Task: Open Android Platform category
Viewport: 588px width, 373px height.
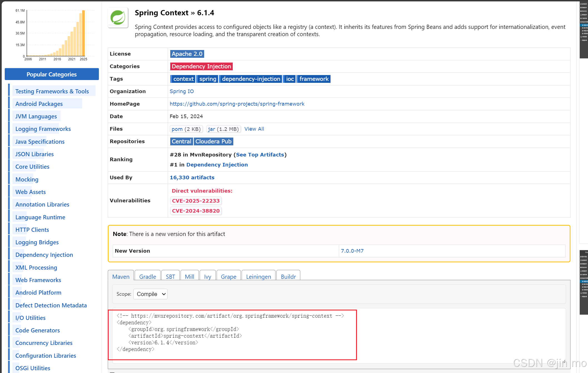Action: [38, 293]
